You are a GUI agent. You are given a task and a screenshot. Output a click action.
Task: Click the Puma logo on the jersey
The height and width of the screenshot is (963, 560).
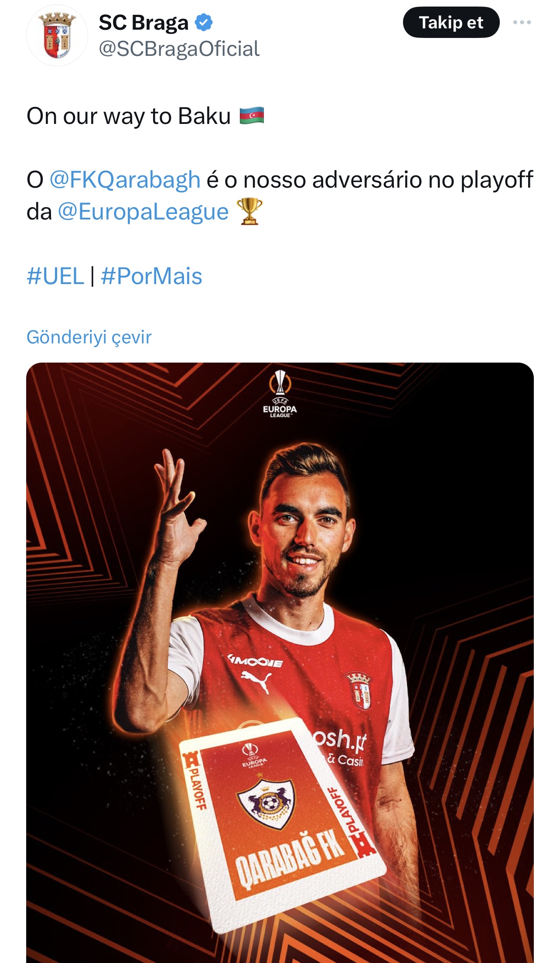coord(256,681)
